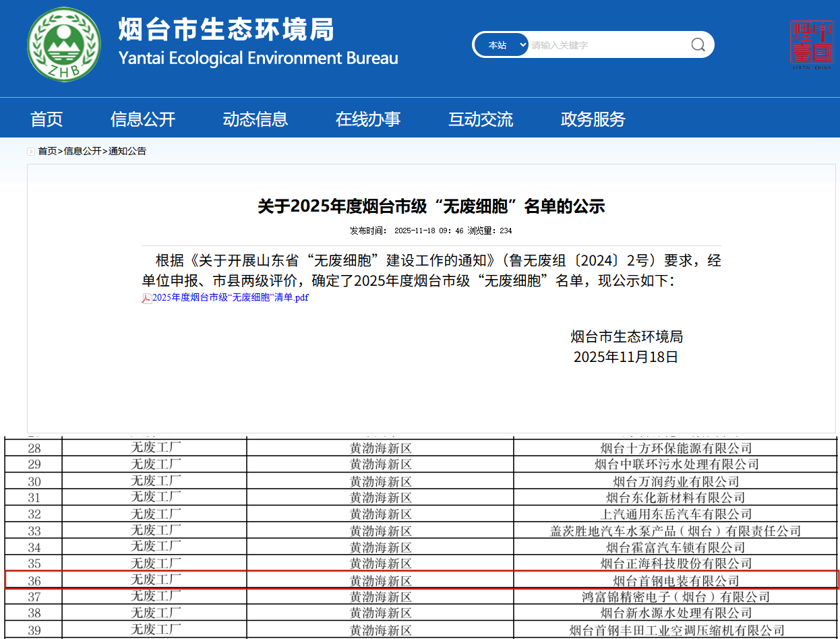Click the PDF file icon beside attachment
The height and width of the screenshot is (639, 840).
point(146,298)
